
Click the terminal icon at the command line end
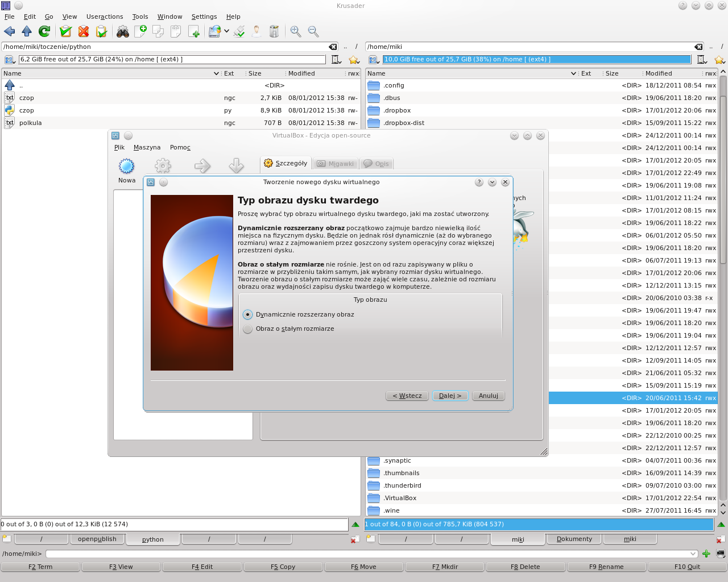click(x=721, y=554)
